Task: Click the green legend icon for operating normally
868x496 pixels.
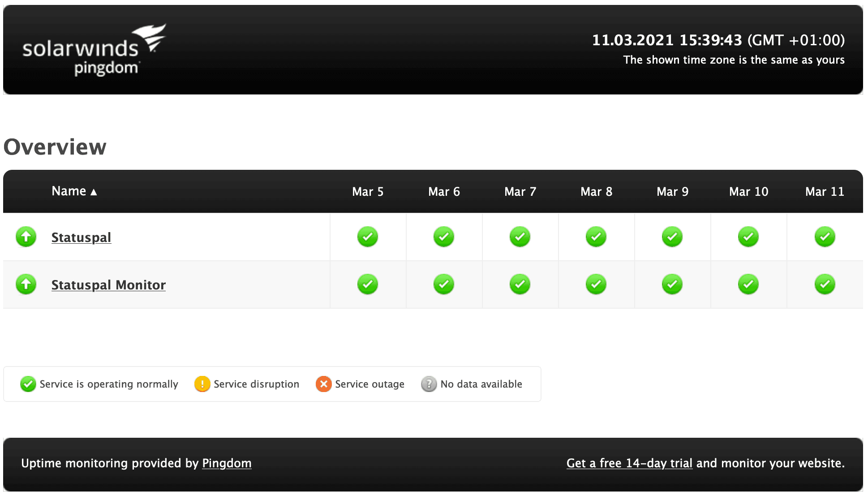Action: click(x=28, y=384)
